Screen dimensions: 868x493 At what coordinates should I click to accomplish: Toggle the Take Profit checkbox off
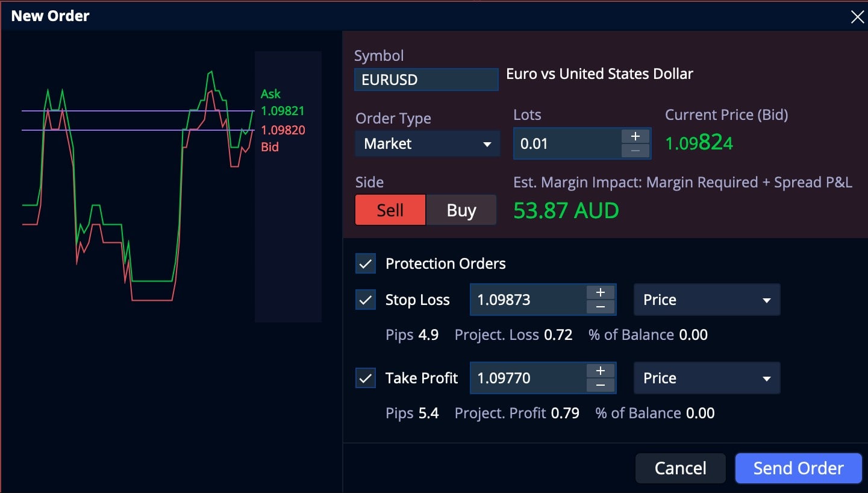[366, 378]
